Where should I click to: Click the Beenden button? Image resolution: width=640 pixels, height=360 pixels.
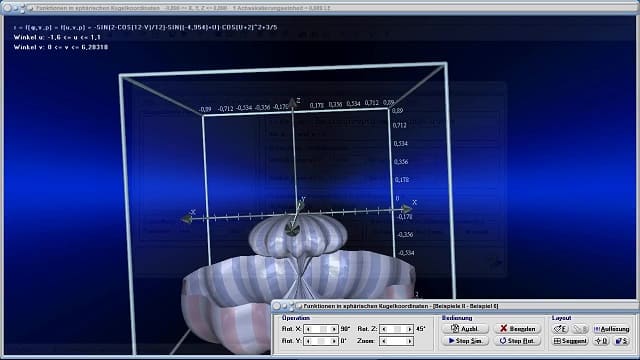point(518,329)
